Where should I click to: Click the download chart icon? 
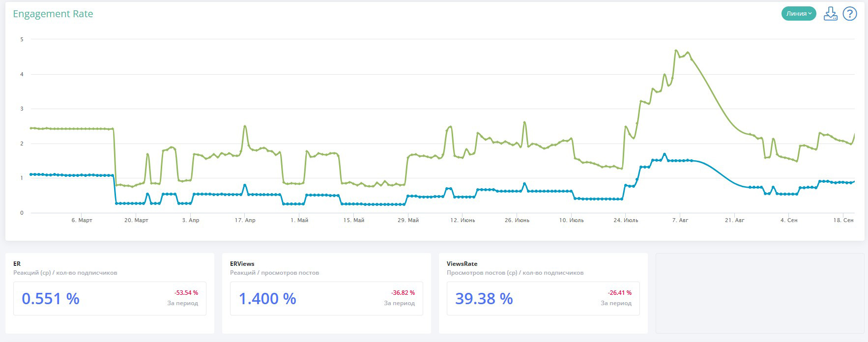[x=830, y=14]
